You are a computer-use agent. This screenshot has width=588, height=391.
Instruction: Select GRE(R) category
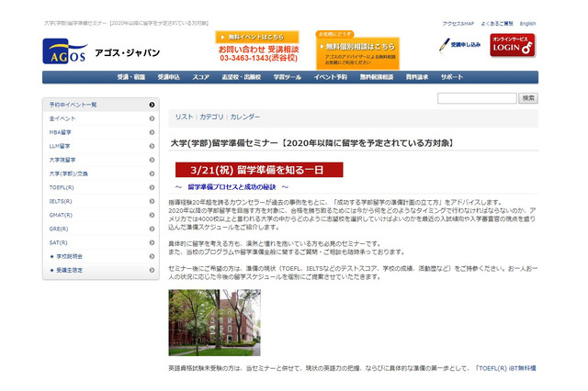point(101,229)
